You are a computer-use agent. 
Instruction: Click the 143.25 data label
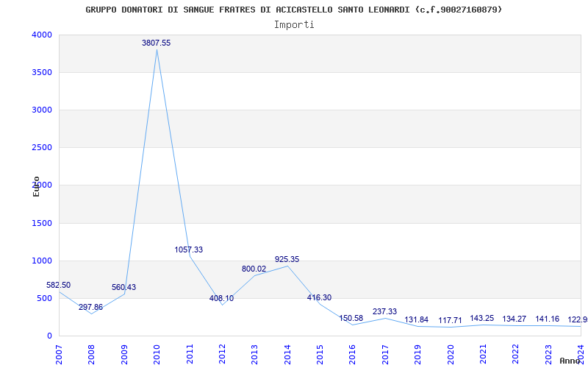(x=482, y=319)
